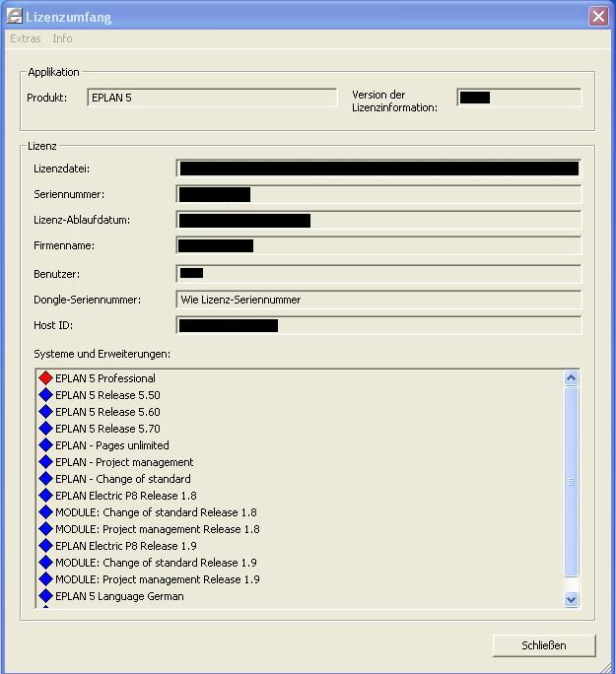Viewport: 616px width, 674px height.
Task: Click the list scrollbar thumb
Action: point(571,482)
